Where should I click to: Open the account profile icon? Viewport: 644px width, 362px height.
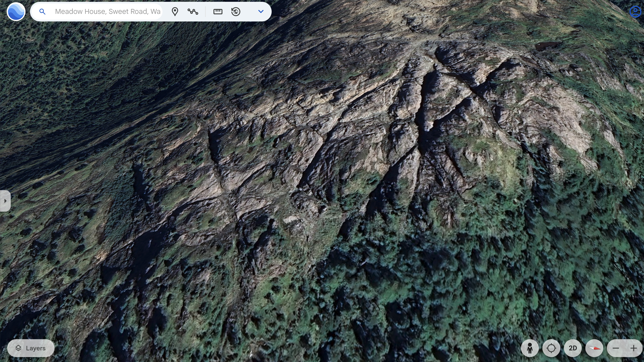(x=635, y=11)
